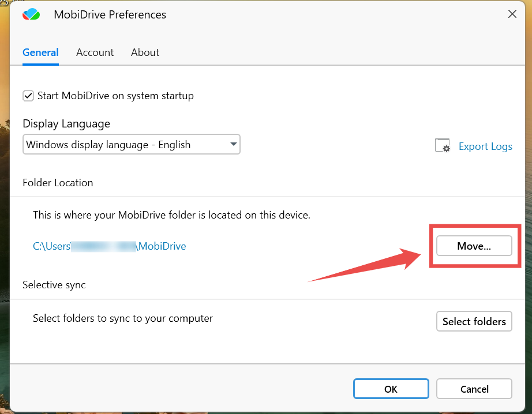Confirm preferences with the OK button
The height and width of the screenshot is (414, 532).
[391, 389]
